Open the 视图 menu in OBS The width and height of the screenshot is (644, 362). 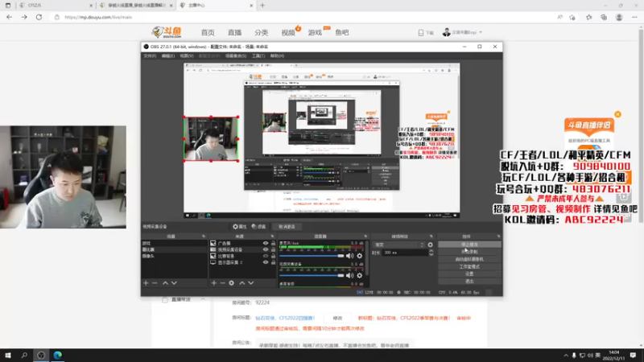click(x=186, y=56)
